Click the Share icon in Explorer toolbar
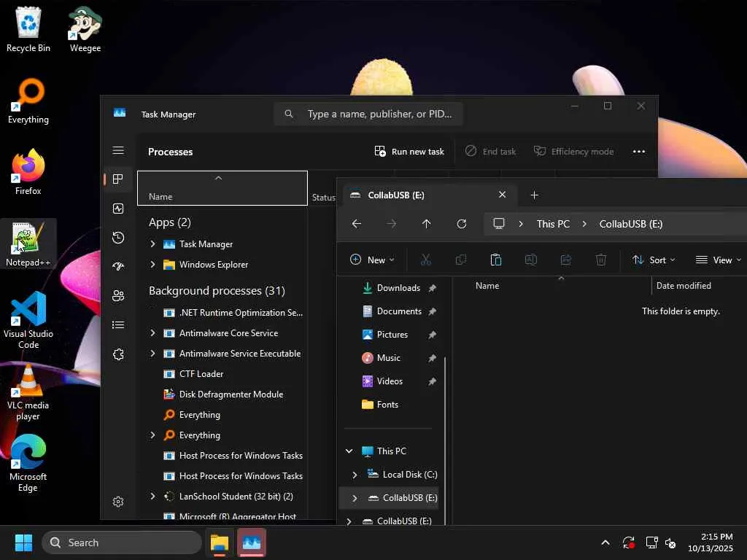This screenshot has width=747, height=560. 566,260
